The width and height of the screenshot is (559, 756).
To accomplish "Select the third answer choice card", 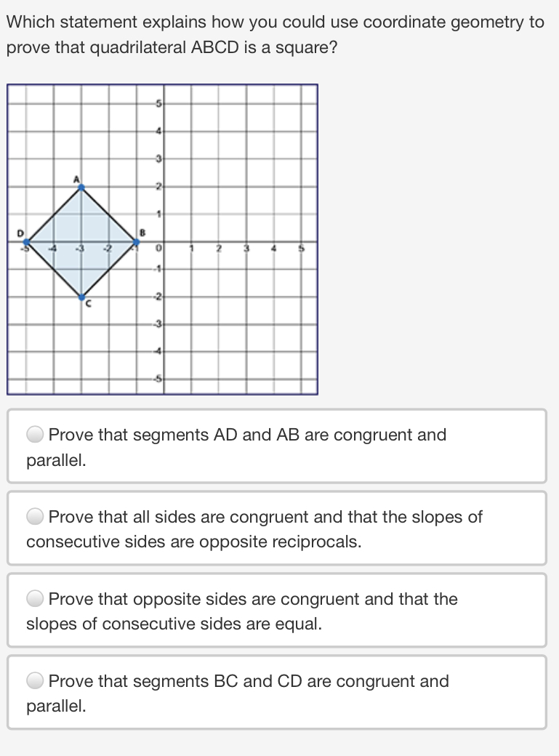I will point(276,610).
